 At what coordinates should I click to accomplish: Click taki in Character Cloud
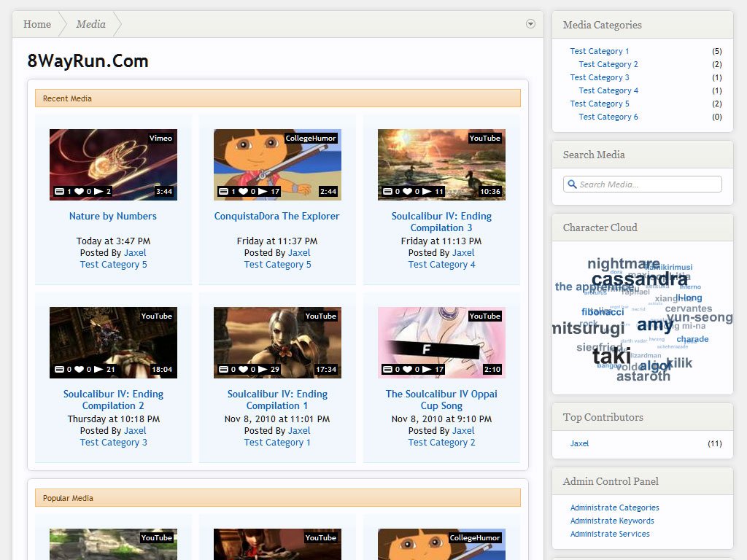(x=612, y=356)
